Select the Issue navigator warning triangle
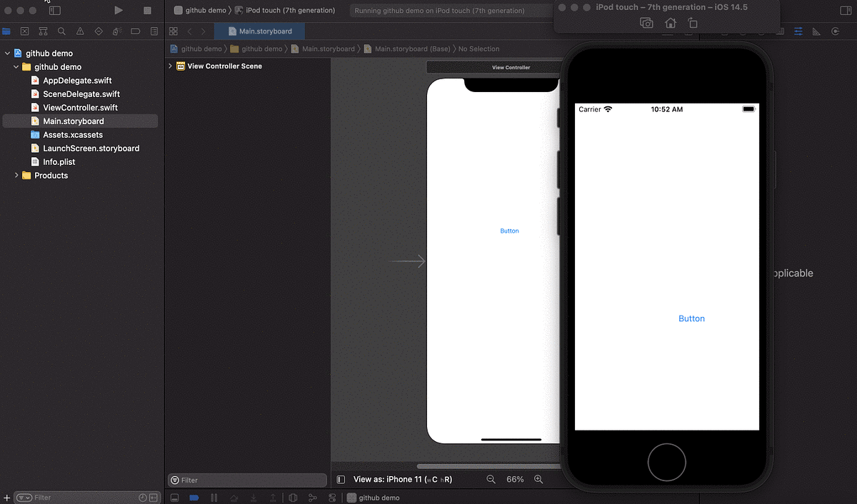857x504 pixels. [x=79, y=31]
